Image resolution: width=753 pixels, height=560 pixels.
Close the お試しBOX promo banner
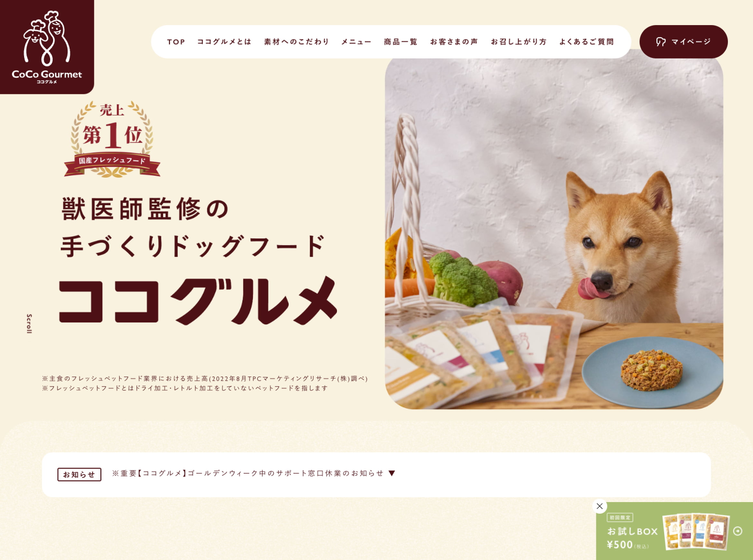[600, 506]
